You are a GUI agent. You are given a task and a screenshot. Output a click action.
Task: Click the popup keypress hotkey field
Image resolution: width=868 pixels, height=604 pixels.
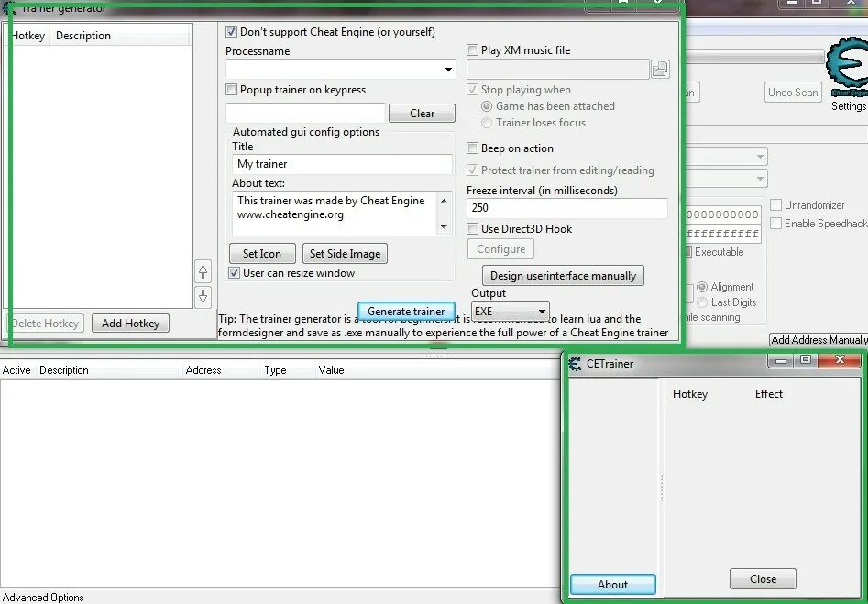click(x=305, y=113)
